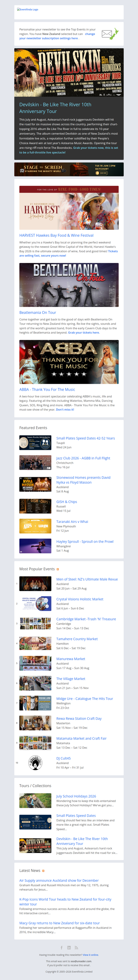Click Midge Ure thumbnail image

pyautogui.click(x=35, y=703)
